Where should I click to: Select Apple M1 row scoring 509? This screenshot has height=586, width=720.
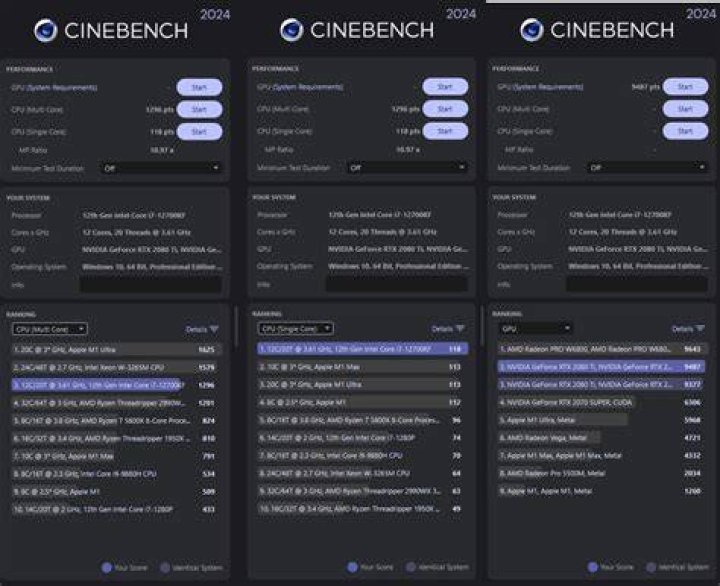pos(117,492)
